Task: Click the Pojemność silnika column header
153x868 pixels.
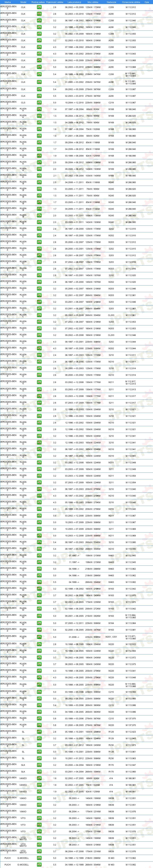Action: pos(55,2)
